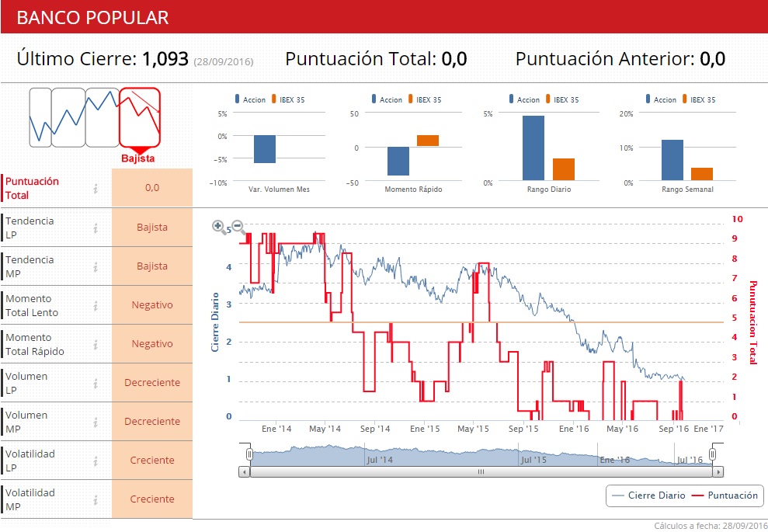Image resolution: width=768 pixels, height=532 pixels.
Task: Open info icon for Tendencia LP
Action: pos(96,228)
